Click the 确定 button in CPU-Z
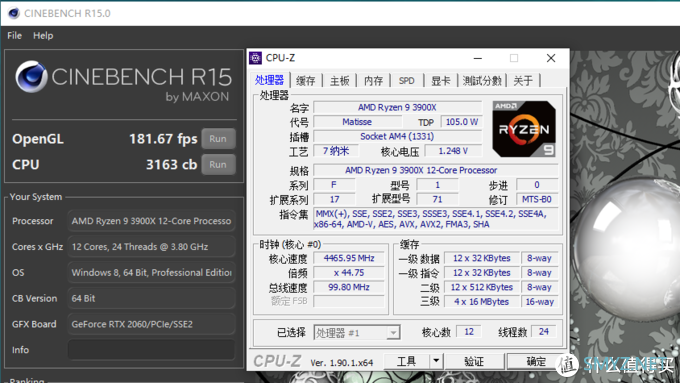The width and height of the screenshot is (680, 383). click(536, 361)
